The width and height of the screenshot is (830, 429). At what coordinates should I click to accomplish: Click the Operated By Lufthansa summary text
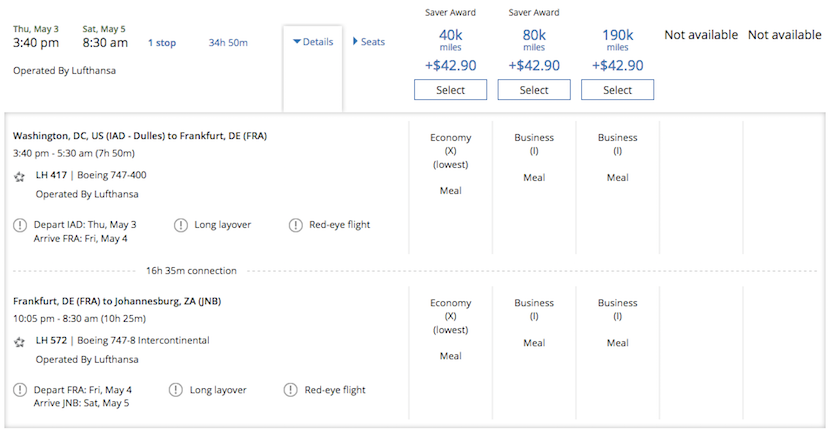[62, 71]
